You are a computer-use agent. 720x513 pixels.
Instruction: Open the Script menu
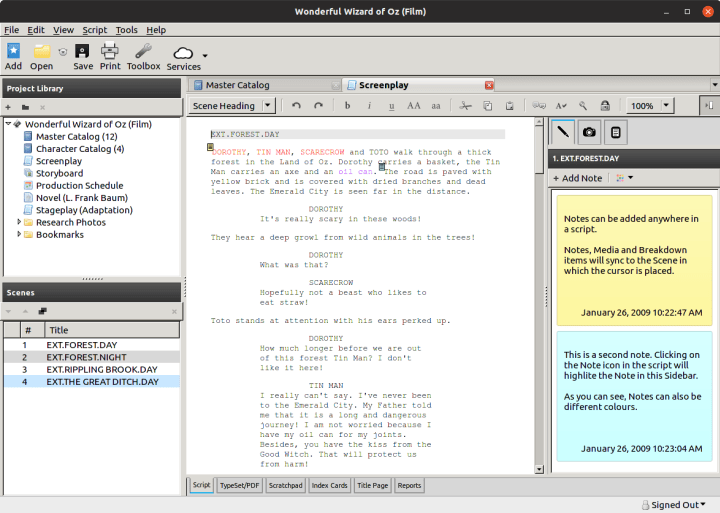pyautogui.click(x=95, y=30)
